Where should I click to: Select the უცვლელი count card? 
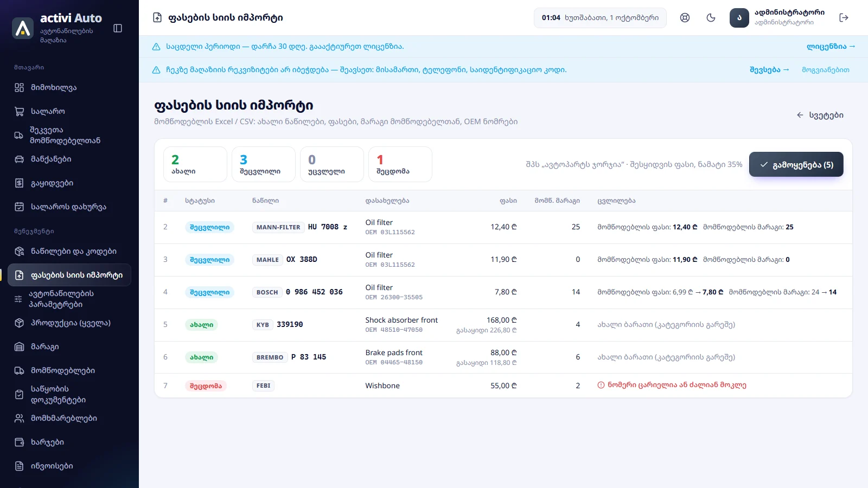click(332, 164)
